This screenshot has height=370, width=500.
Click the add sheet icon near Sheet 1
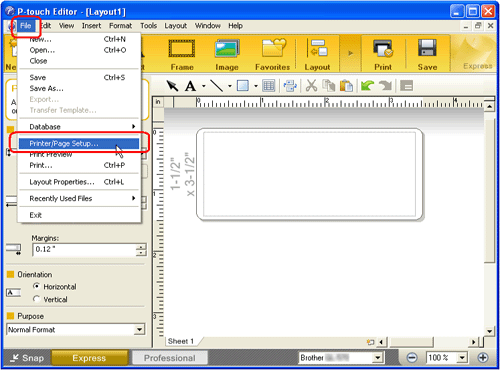(370, 342)
